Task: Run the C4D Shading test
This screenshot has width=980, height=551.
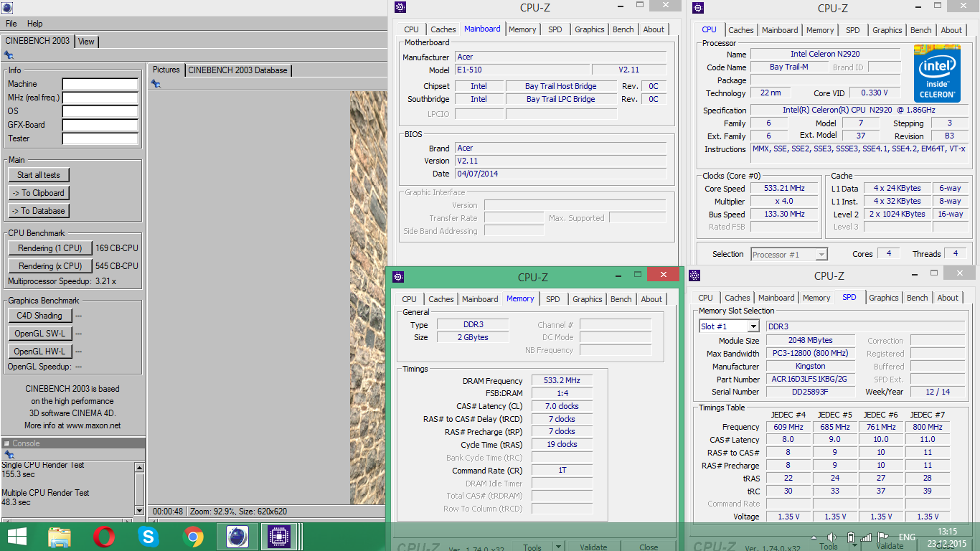Action: (x=39, y=316)
